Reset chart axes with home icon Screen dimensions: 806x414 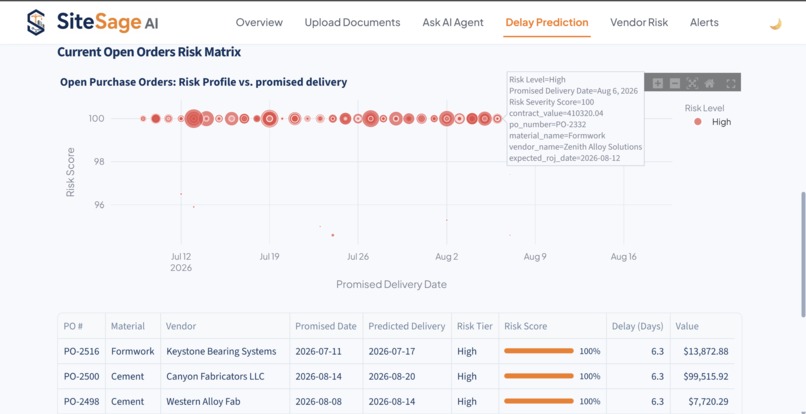[x=709, y=83]
